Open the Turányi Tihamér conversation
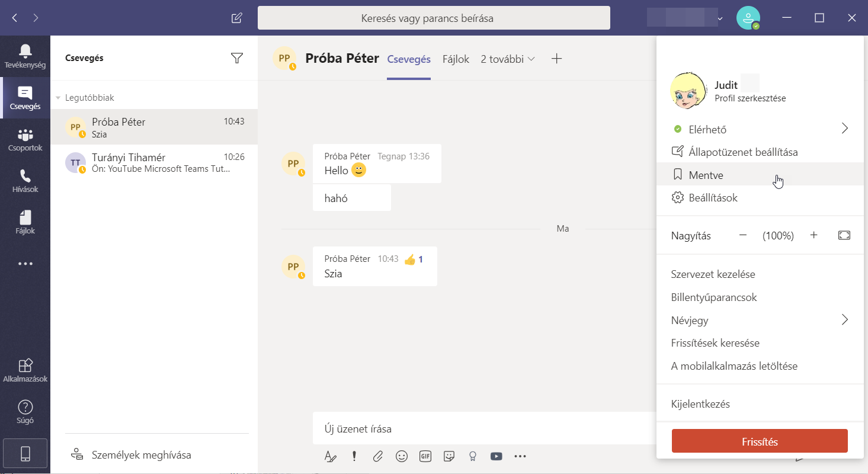868x474 pixels. click(154, 163)
